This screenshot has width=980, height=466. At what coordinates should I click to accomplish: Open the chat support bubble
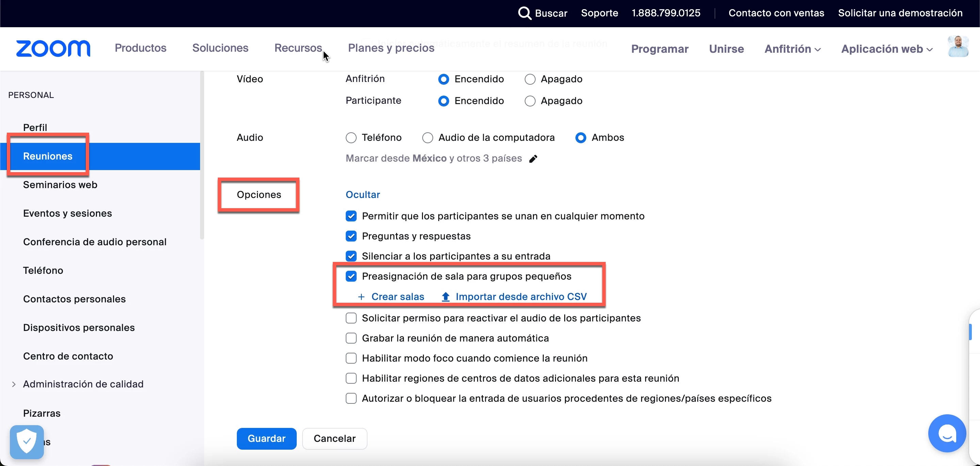tap(947, 433)
